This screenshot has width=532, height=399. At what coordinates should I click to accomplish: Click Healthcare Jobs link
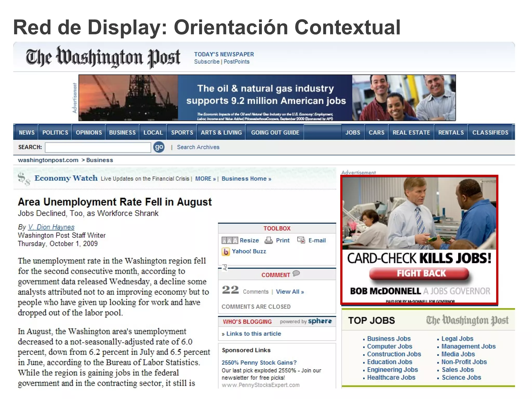[391, 377]
